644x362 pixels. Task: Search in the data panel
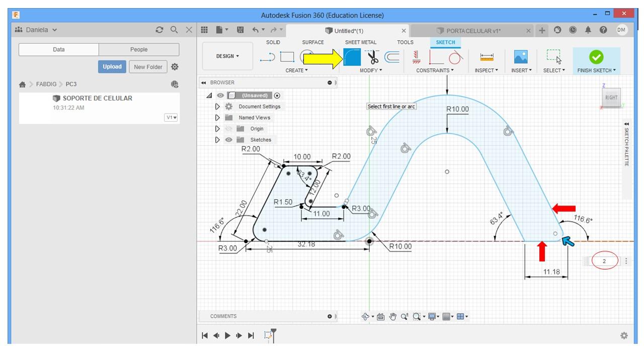click(x=174, y=30)
